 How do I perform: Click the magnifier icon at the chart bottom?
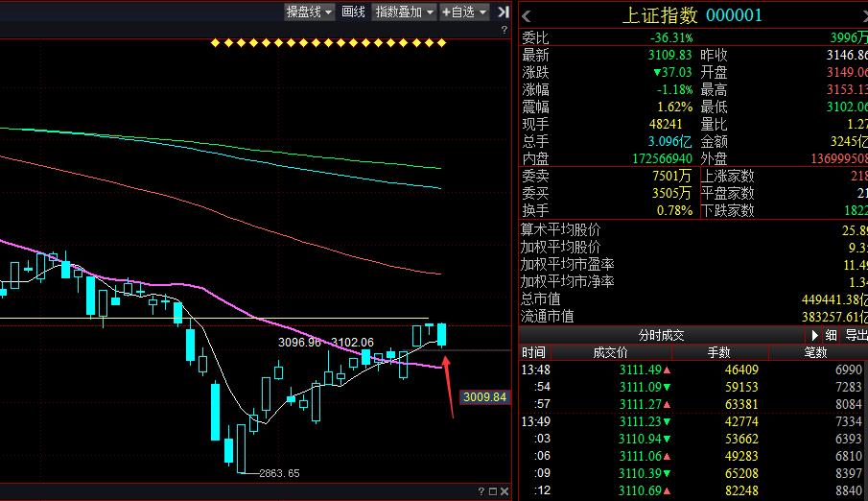coord(491,492)
